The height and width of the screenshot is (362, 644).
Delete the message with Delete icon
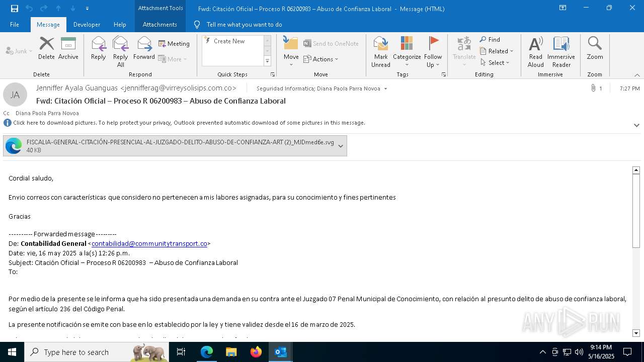(x=46, y=48)
